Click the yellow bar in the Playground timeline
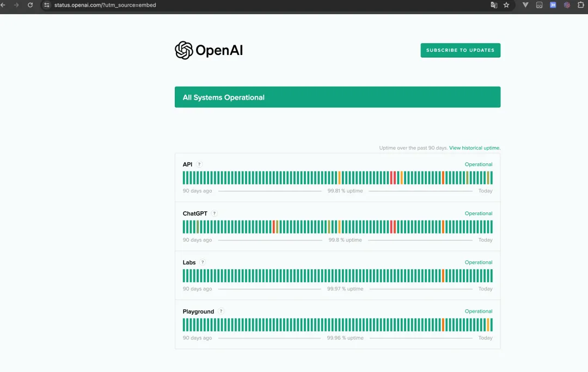 pos(488,325)
